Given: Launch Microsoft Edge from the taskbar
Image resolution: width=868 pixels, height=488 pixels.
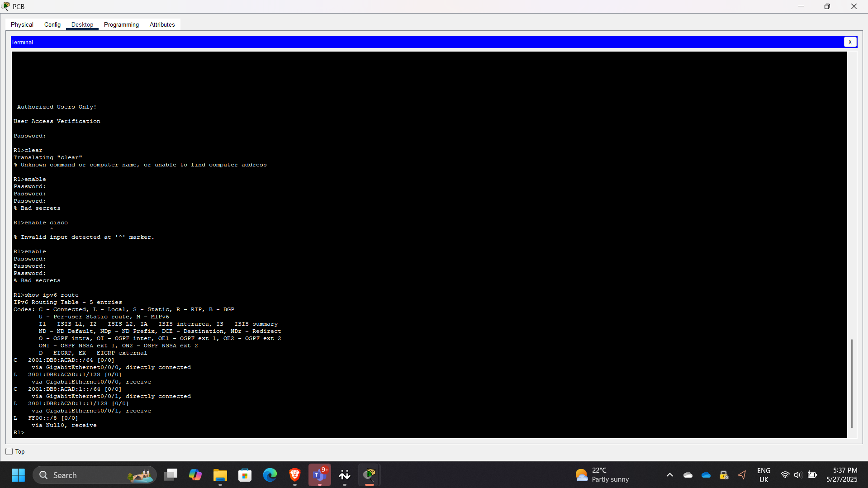Looking at the screenshot, I should (270, 475).
